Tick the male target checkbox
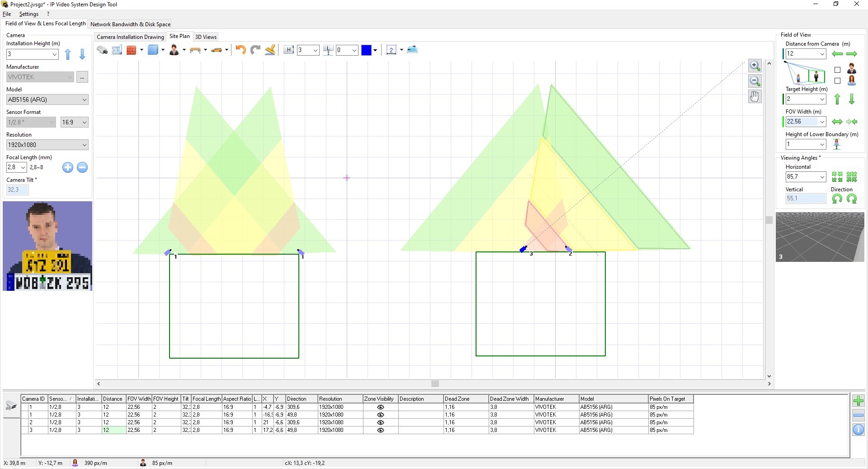 [837, 70]
